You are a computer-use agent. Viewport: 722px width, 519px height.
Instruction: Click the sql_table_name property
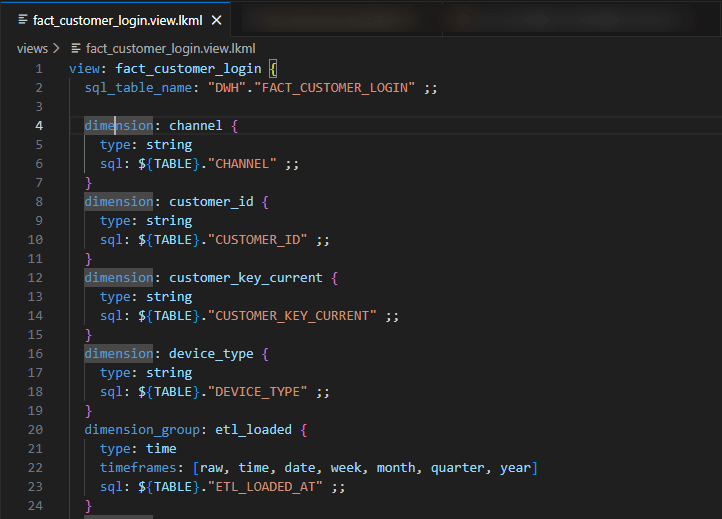tap(138, 88)
